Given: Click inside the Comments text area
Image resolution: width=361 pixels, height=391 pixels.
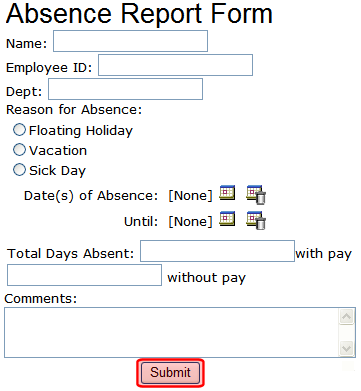Looking at the screenshot, I should pyautogui.click(x=171, y=333).
